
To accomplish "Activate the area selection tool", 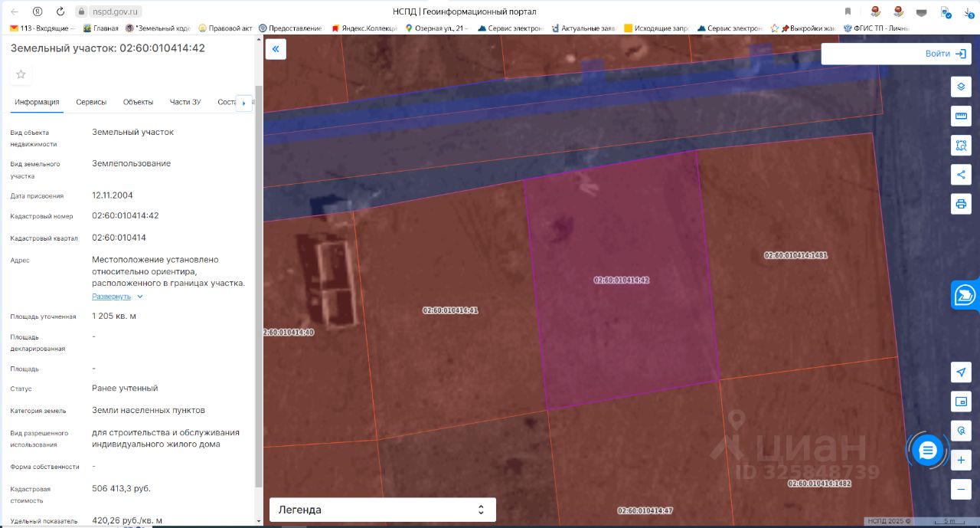I will pyautogui.click(x=961, y=145).
